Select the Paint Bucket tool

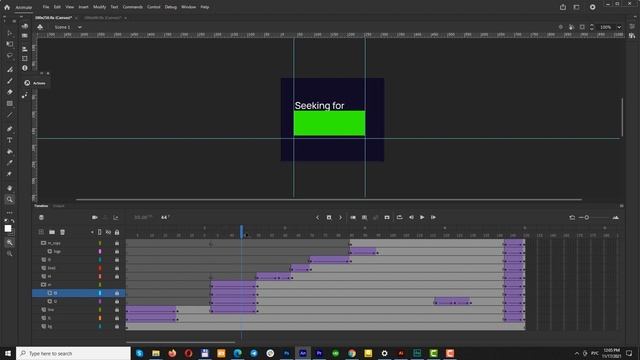coord(10,151)
